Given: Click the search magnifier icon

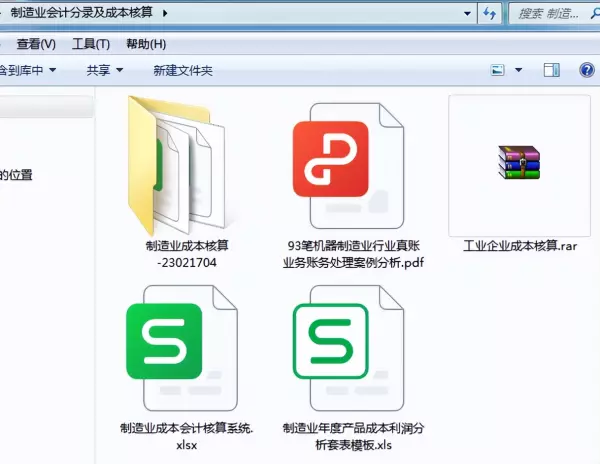Looking at the screenshot, I should pyautogui.click(x=594, y=14).
